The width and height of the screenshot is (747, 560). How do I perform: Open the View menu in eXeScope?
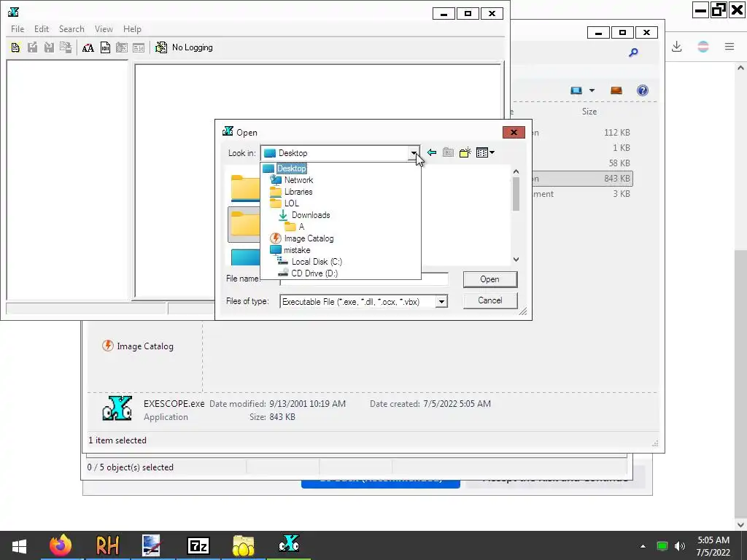click(x=104, y=29)
